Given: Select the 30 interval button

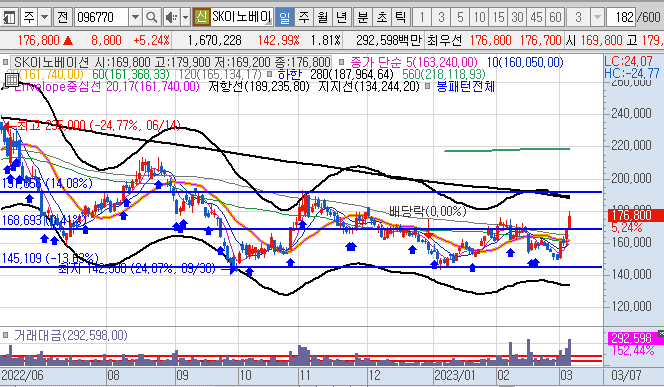Looking at the screenshot, I should pyautogui.click(x=517, y=17).
